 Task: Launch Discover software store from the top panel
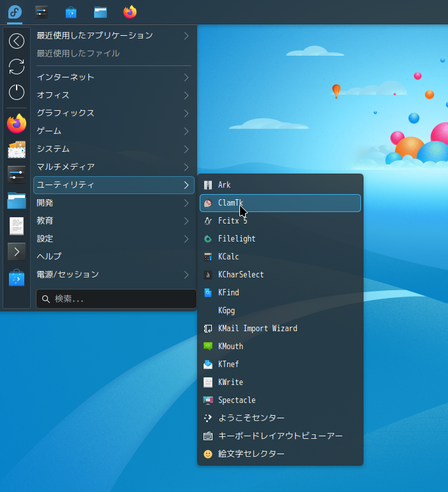71,13
